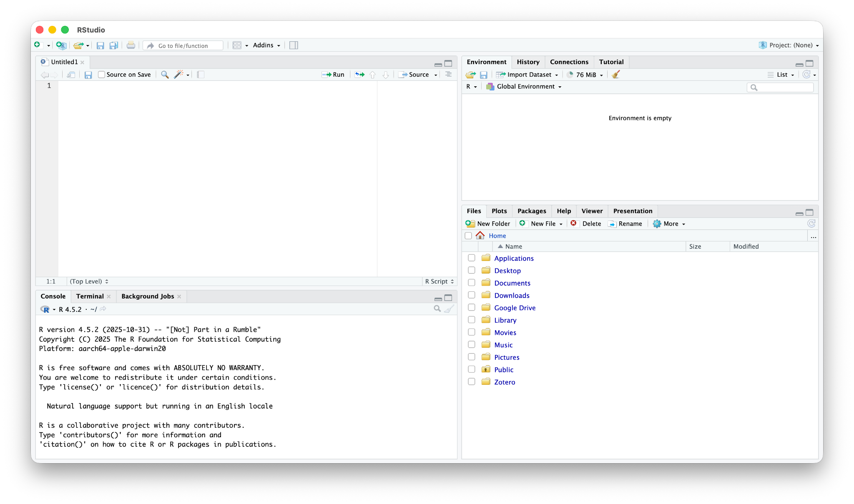Click the document outline icon in editor

coord(448,75)
